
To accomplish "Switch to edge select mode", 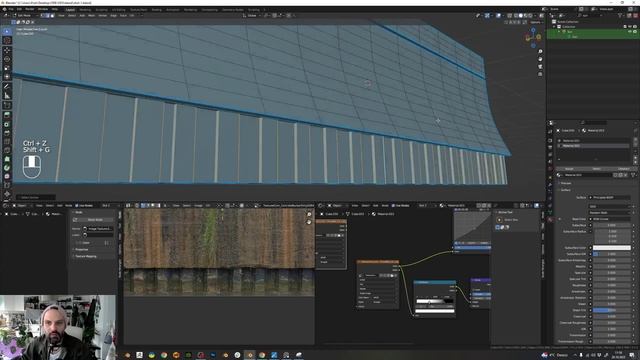I will click(x=47, y=16).
